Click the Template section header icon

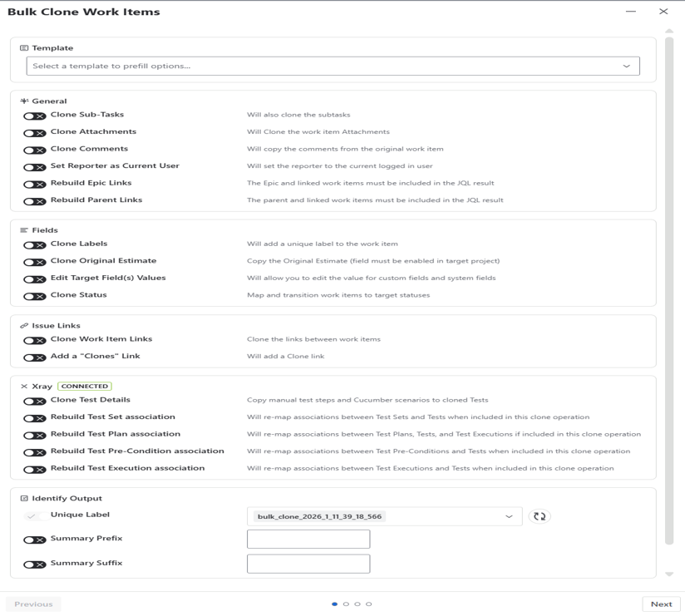pyautogui.click(x=24, y=48)
